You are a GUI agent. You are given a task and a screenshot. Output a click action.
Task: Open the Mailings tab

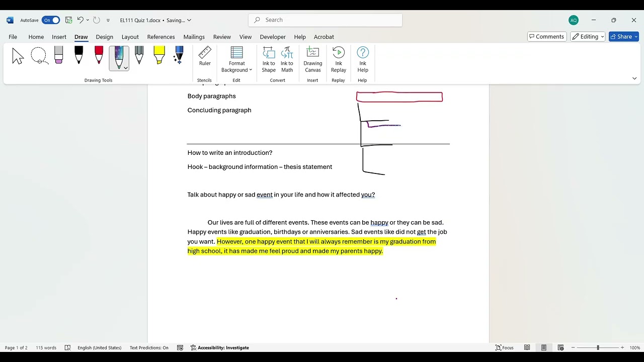194,37
